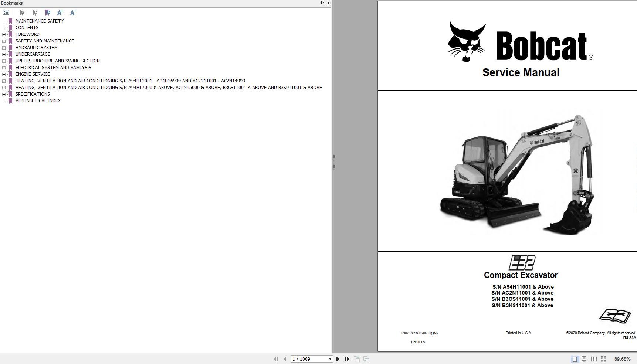This screenshot has width=637, height=364.
Task: Click the HYDRAULIC SYSTEM bookmark ribbon icon
Action: click(10, 48)
